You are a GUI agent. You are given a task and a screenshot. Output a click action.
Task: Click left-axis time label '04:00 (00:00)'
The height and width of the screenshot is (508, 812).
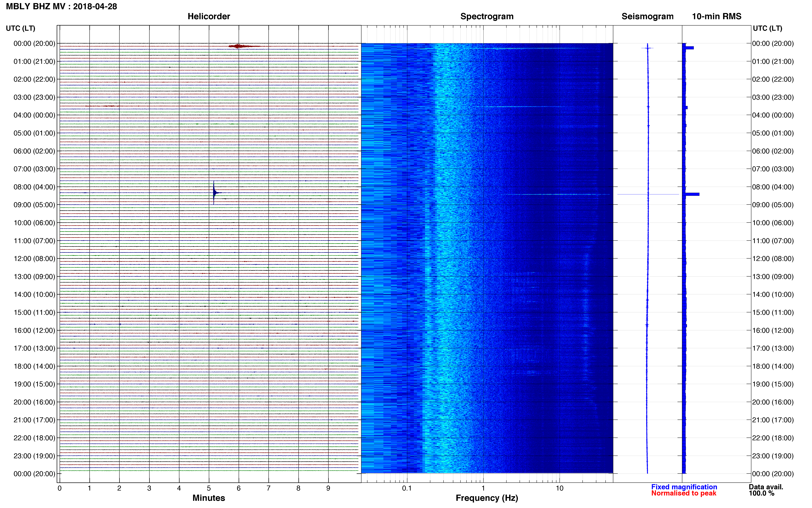[x=34, y=115]
